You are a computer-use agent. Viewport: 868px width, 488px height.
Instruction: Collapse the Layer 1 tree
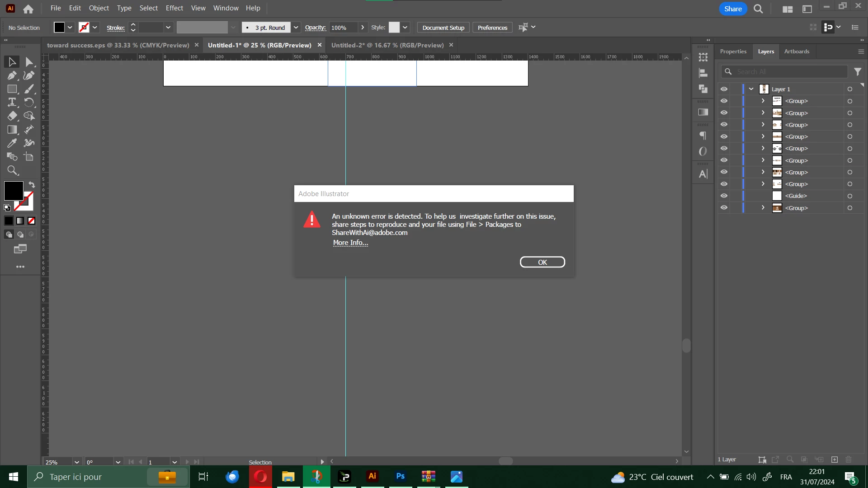point(751,89)
